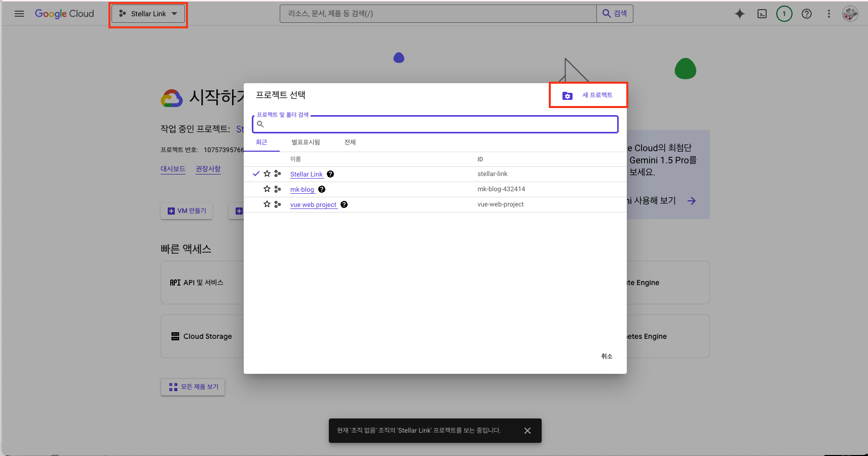
Task: Click the project type icon for Stellar Link row
Action: point(278,173)
